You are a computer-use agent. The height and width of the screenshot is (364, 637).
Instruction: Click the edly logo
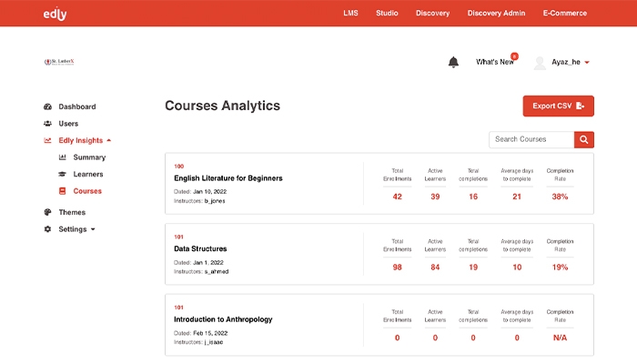pos(56,14)
